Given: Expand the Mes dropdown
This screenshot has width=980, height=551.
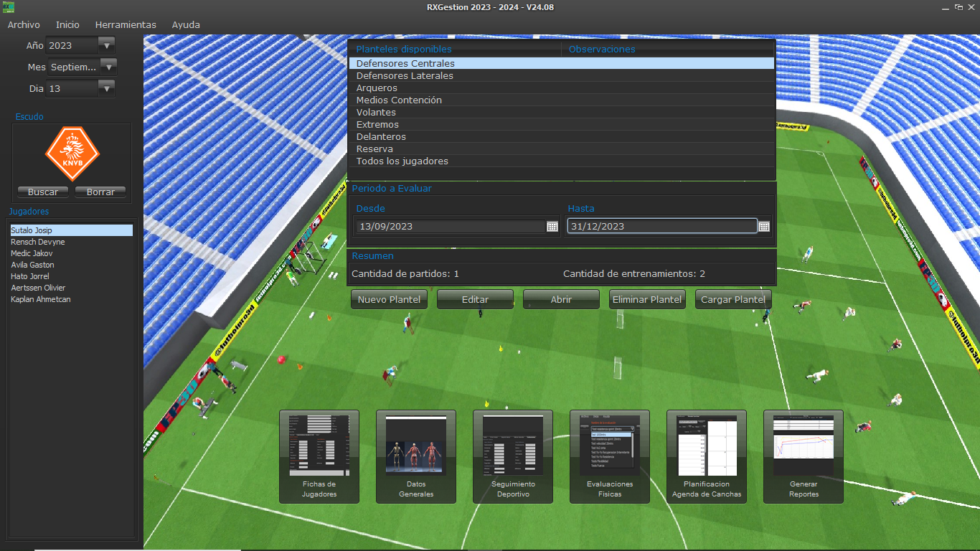Looking at the screenshot, I should click(x=108, y=67).
